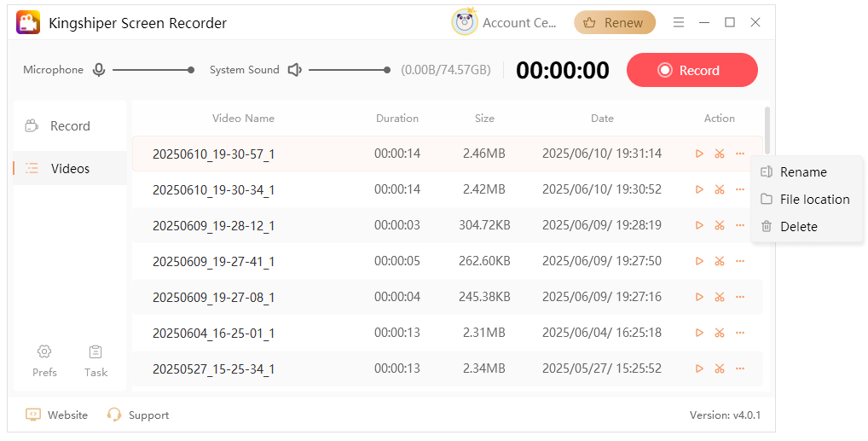Select row 20250609_19-28-12_1 by name
The image size is (868, 441).
tap(213, 226)
